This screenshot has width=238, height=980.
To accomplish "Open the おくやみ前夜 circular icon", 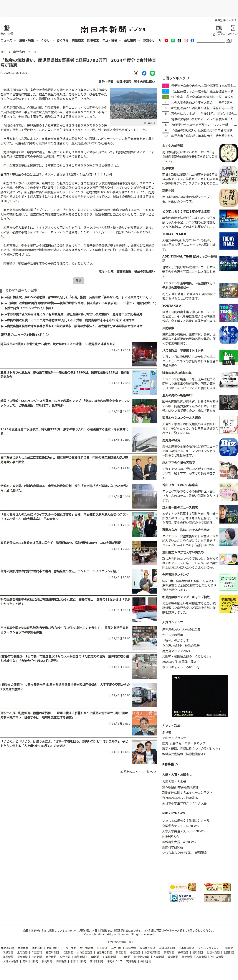I will 229,153.
